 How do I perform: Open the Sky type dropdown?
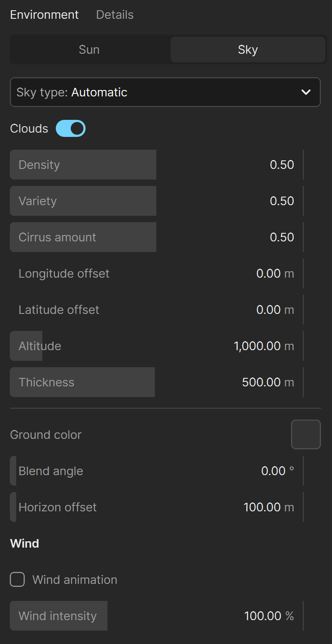coord(165,92)
